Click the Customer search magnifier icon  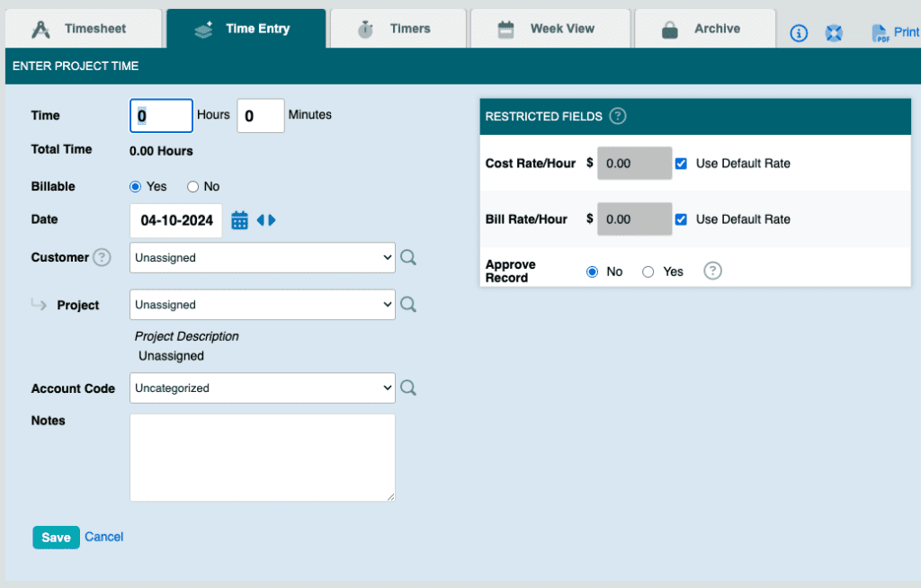(x=408, y=258)
